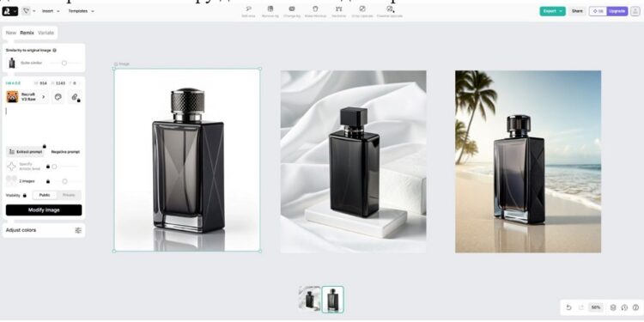Open the Templates menu
The height and width of the screenshot is (322, 644).
(81, 11)
